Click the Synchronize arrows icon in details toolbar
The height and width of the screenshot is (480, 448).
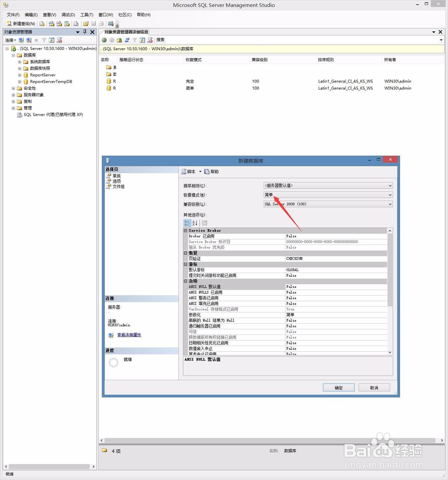pyautogui.click(x=127, y=40)
